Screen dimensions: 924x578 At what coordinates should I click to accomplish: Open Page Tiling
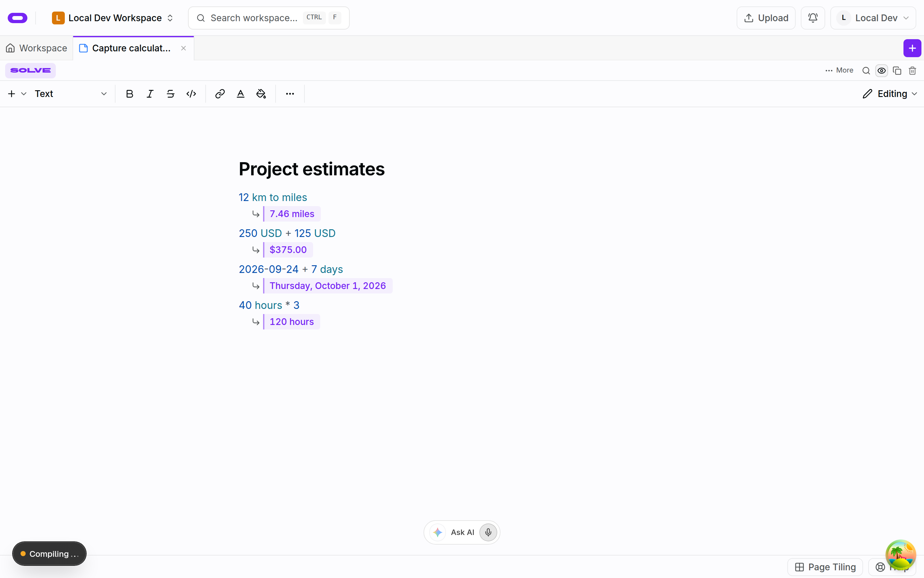click(x=825, y=567)
